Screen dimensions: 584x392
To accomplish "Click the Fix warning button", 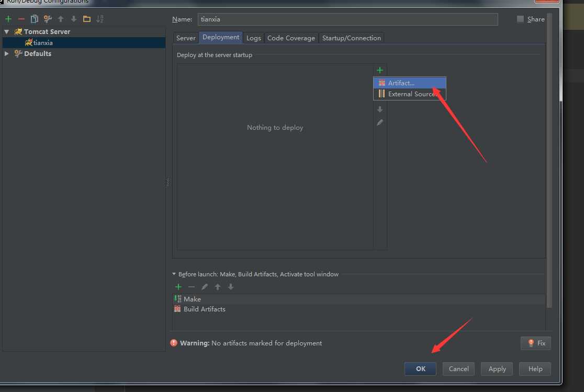I will [535, 343].
